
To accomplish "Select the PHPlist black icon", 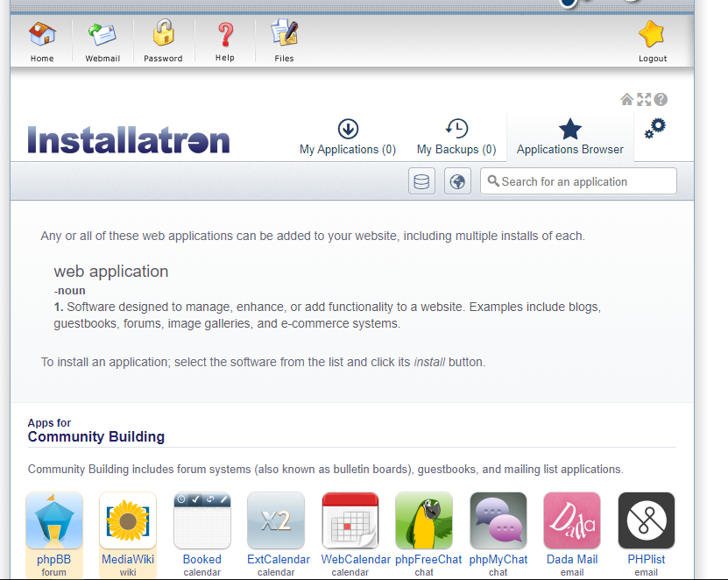I will click(647, 520).
